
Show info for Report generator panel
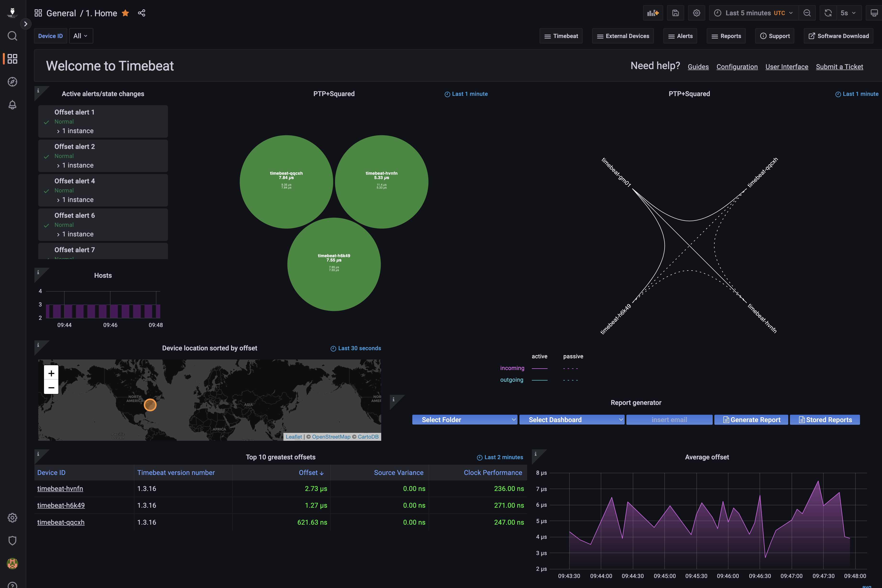(x=393, y=399)
